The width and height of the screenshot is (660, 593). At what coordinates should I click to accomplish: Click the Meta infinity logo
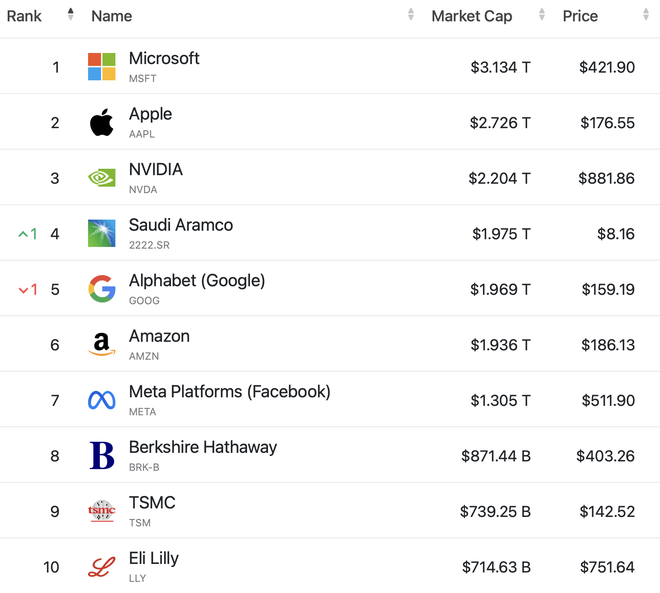[101, 400]
